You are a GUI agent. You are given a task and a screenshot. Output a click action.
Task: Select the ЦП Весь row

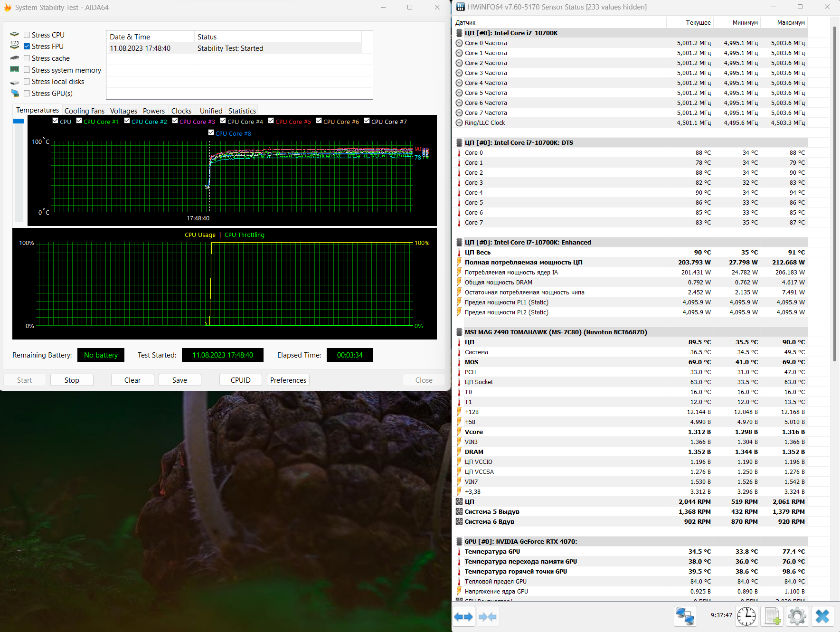tap(630, 252)
